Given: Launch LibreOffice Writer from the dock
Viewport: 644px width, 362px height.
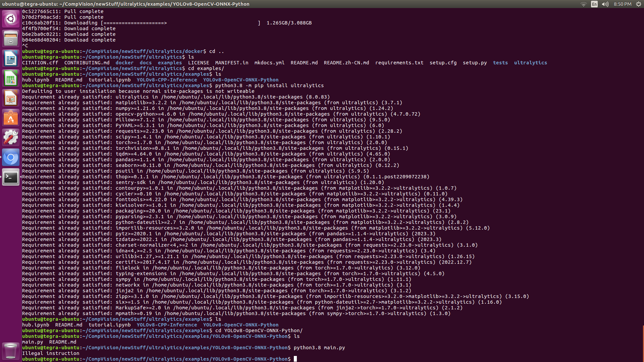Looking at the screenshot, I should pyautogui.click(x=11, y=58).
